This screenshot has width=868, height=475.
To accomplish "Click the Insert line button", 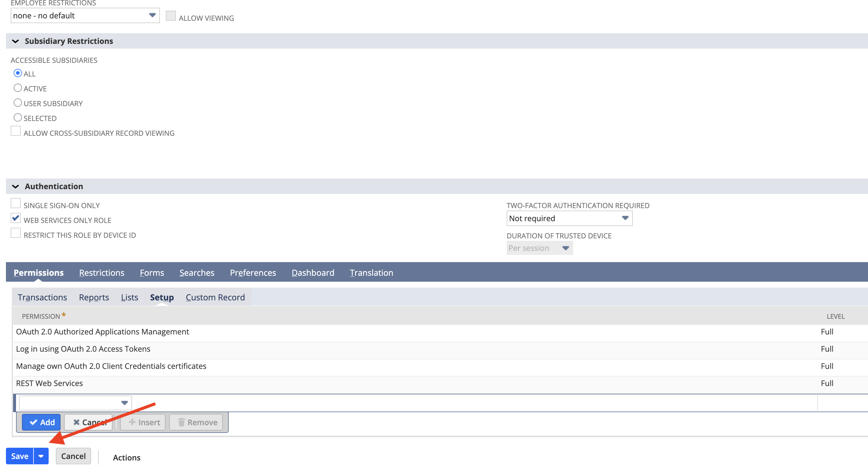I will point(143,422).
